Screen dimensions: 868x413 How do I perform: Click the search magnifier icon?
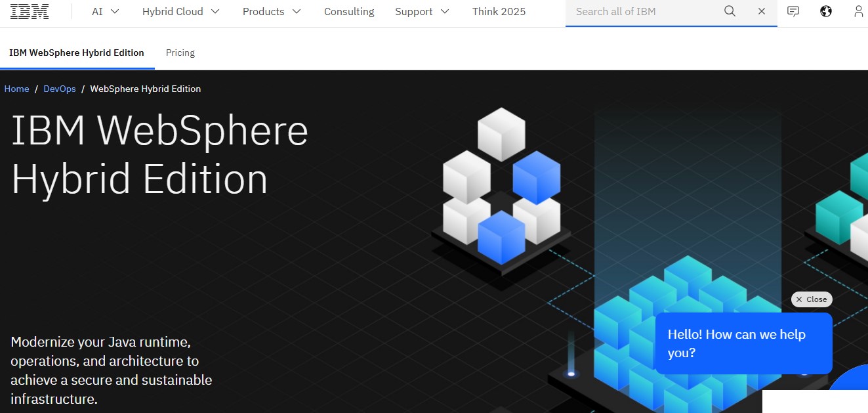(730, 11)
